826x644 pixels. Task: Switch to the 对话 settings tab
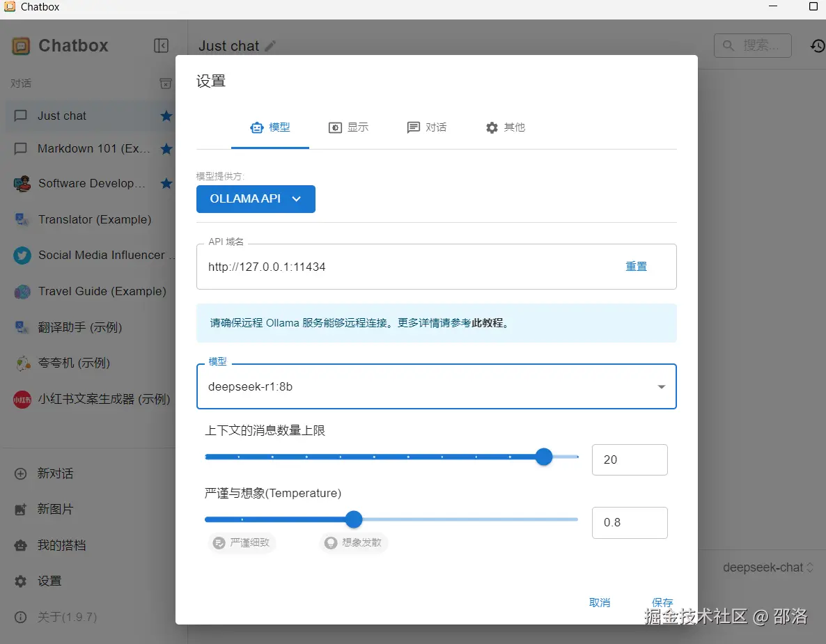coord(427,127)
